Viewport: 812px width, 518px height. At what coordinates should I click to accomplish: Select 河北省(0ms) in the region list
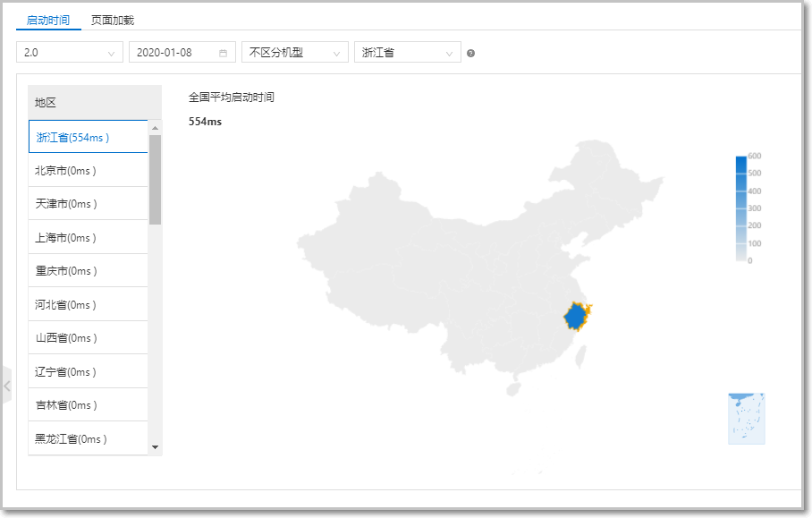pos(88,304)
